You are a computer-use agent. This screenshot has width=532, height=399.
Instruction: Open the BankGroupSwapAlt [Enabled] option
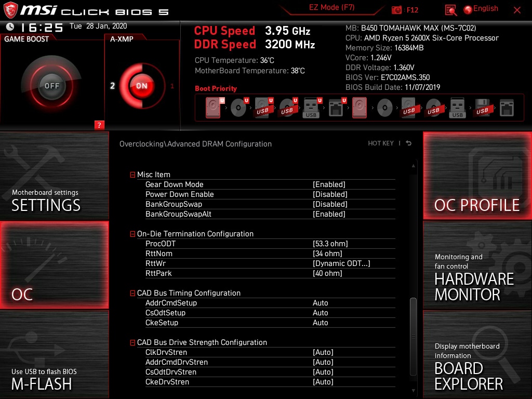(x=270, y=214)
